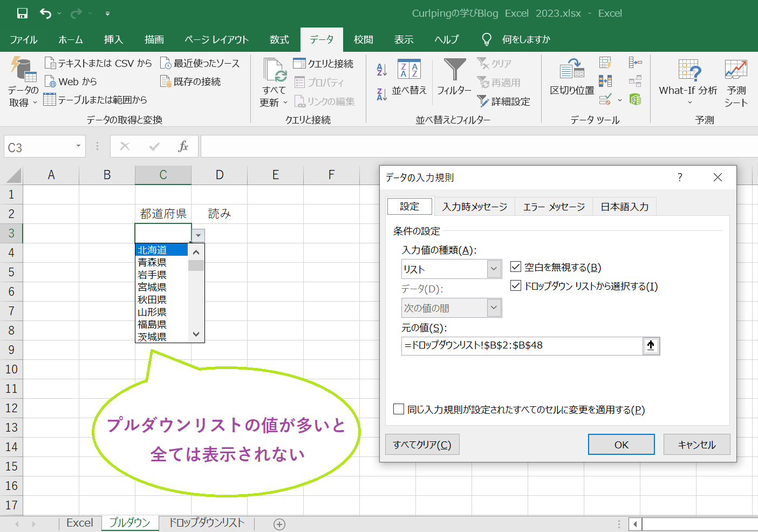
Task: Confirm the dialog with OK
Action: point(621,444)
